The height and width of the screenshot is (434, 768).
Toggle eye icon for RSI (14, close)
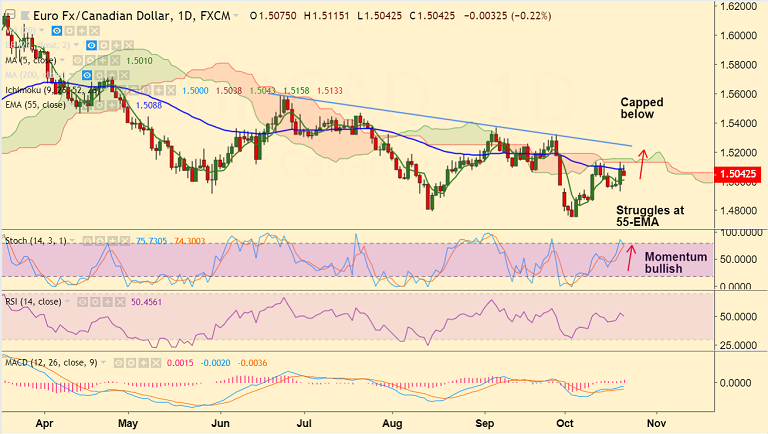(83, 302)
